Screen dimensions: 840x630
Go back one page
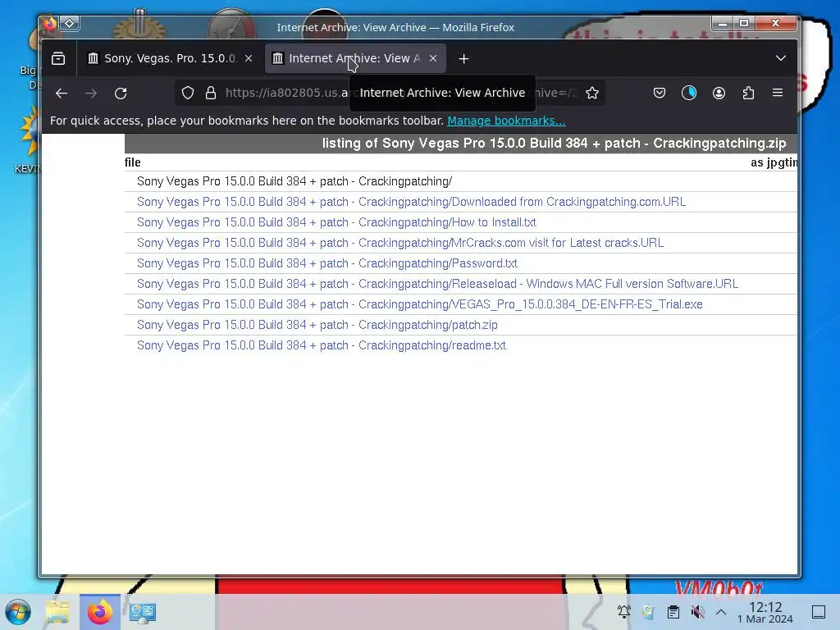point(62,94)
